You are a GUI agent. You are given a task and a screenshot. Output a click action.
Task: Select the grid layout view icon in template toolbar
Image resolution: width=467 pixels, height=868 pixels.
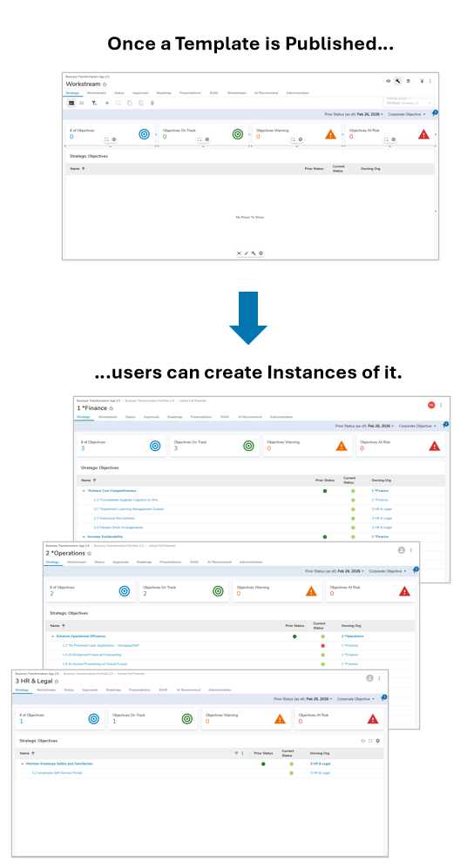pos(71,103)
